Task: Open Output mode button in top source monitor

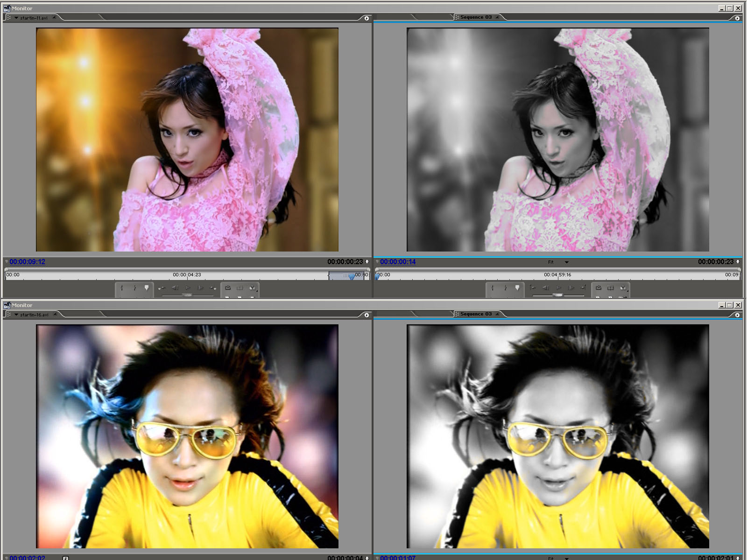Action: tap(253, 288)
